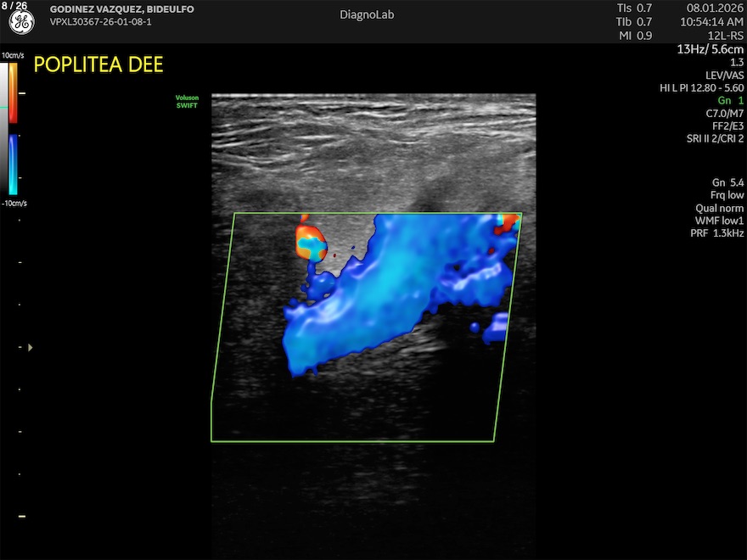
Task: Select the yellow POPLITEA DEE annotation text
Action: (x=98, y=64)
